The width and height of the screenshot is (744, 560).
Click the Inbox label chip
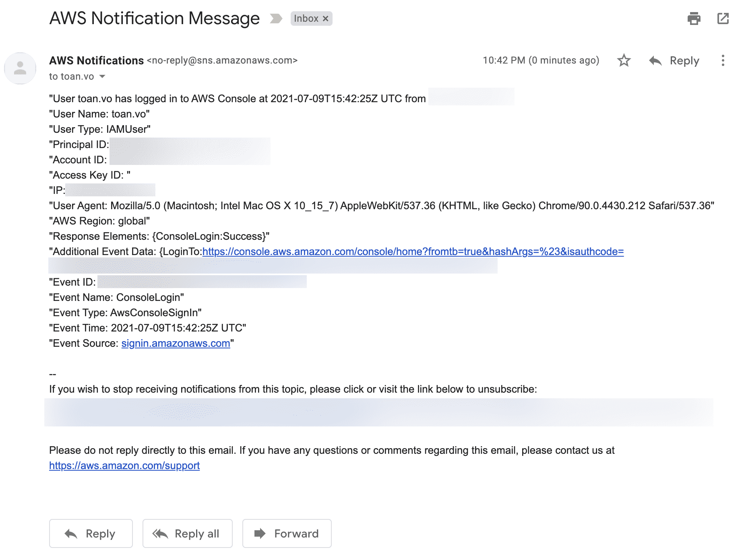click(306, 19)
